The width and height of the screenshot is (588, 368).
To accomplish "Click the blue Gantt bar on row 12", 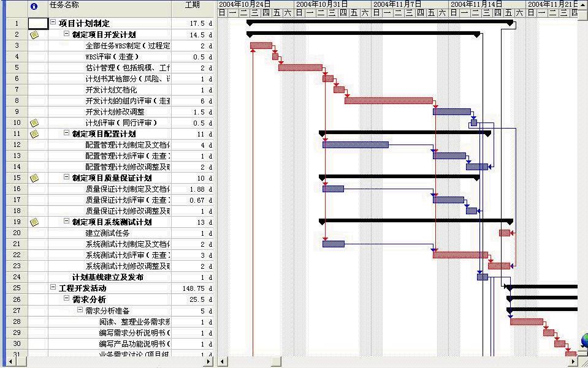I will click(x=355, y=145).
